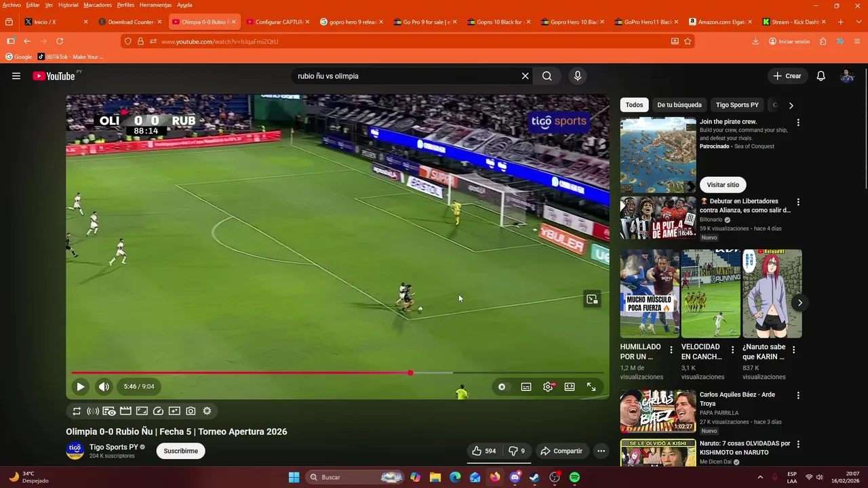This screenshot has height=488, width=868.
Task: Open menu for Debutar en Libertadores video
Action: [798, 202]
